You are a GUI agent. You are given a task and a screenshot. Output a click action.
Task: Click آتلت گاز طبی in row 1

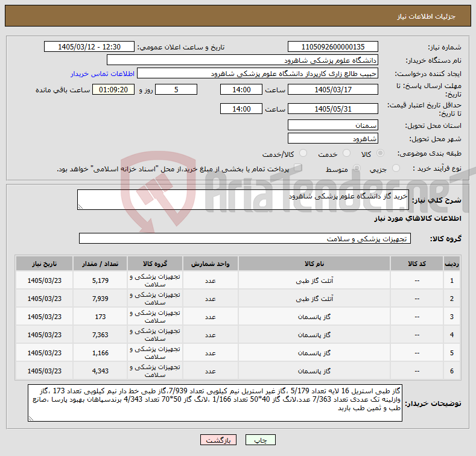(x=314, y=281)
